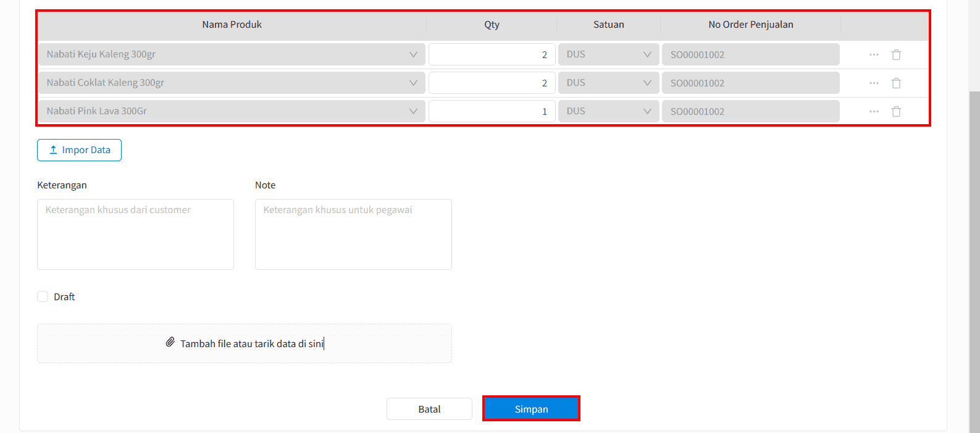Click the Tambah file upload drop area
The width and height of the screenshot is (980, 433).
[245, 343]
